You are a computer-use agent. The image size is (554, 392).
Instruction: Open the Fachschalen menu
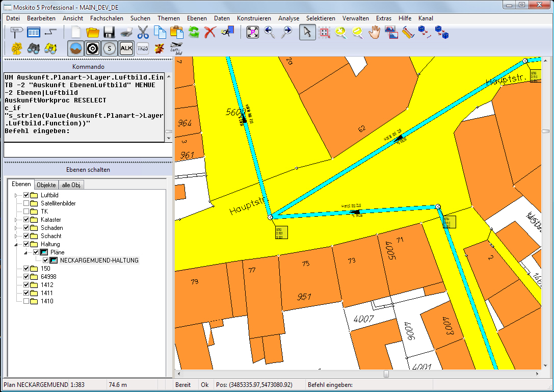107,18
